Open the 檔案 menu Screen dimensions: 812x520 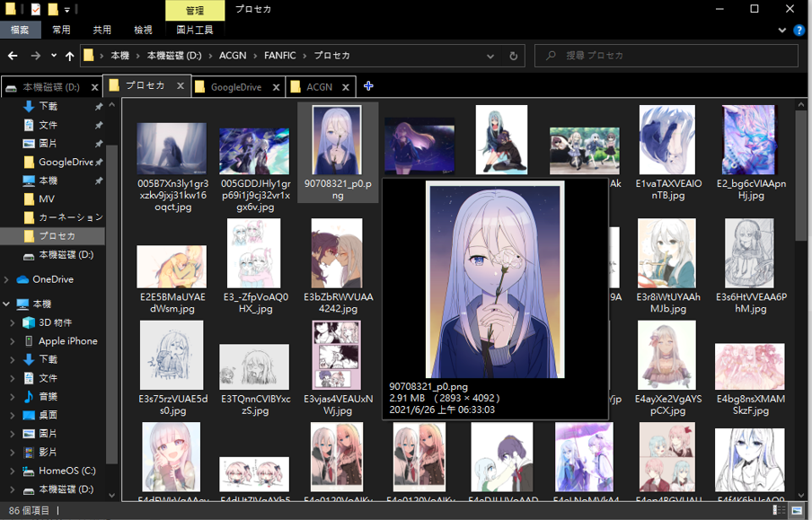(x=20, y=30)
